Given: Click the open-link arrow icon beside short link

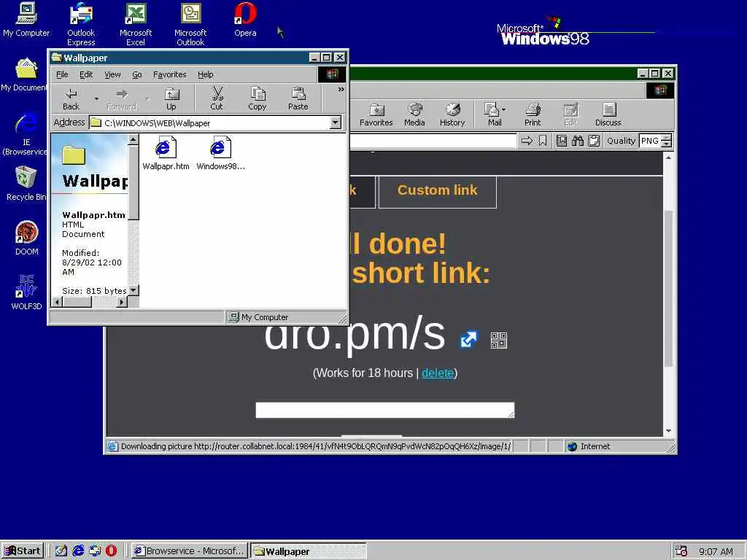Looking at the screenshot, I should [x=468, y=340].
